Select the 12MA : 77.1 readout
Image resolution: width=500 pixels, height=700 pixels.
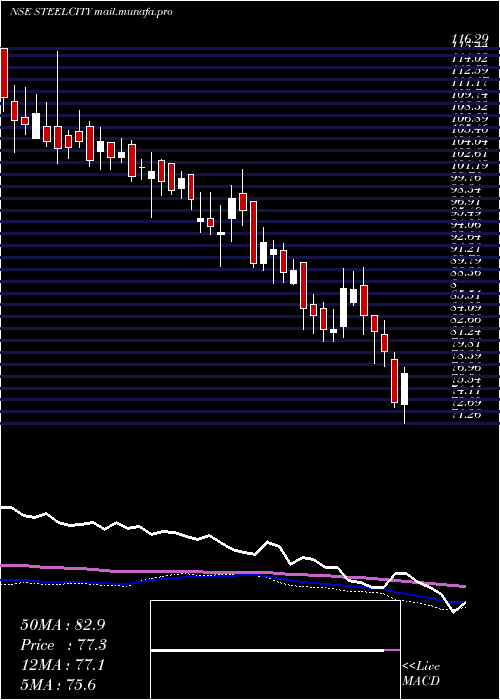point(62,665)
